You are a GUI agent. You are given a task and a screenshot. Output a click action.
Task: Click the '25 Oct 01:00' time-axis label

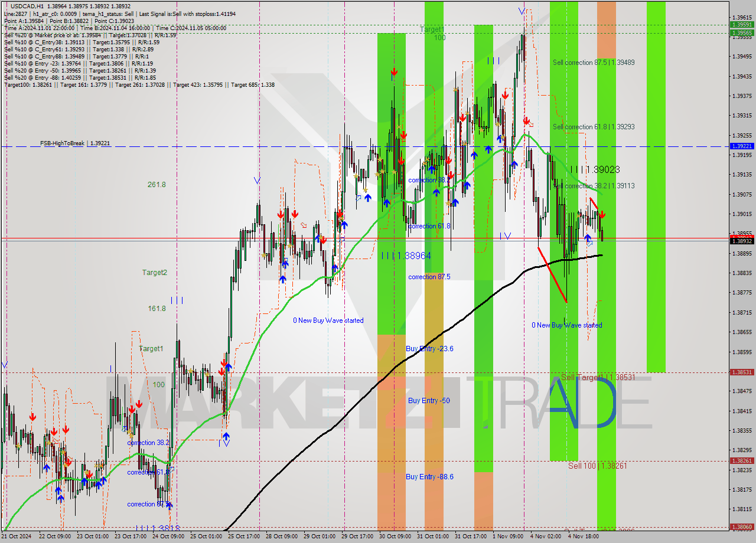(x=206, y=537)
